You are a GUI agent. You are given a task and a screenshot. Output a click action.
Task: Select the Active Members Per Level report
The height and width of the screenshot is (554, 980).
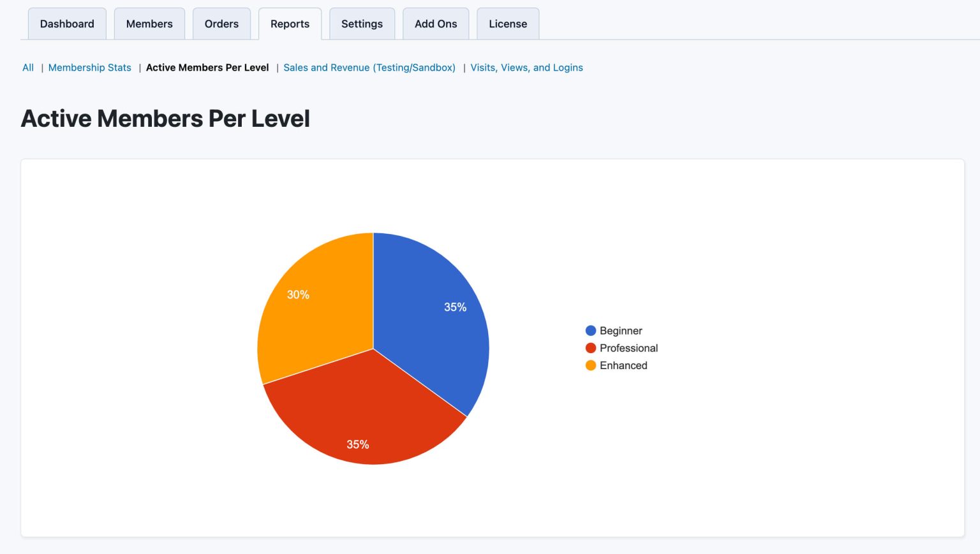point(207,68)
